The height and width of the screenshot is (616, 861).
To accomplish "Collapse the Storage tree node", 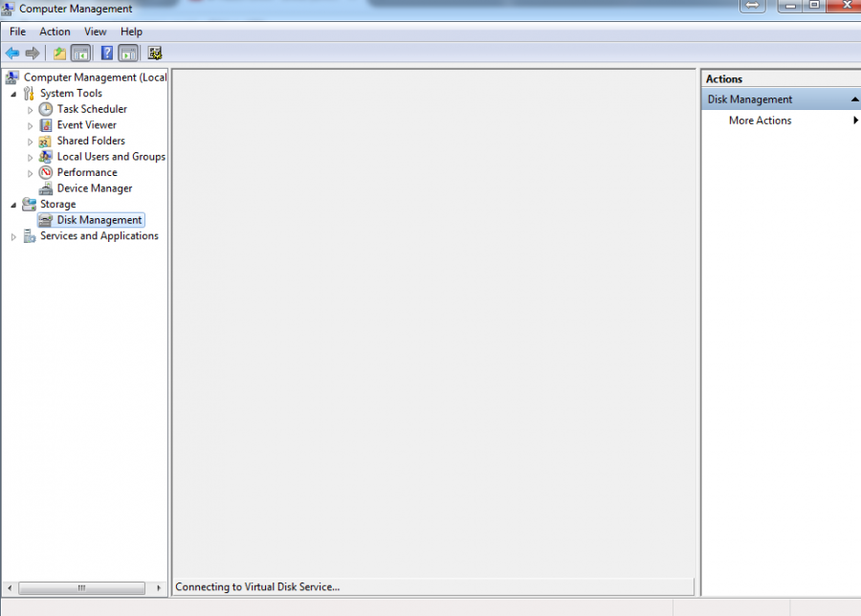I will (x=13, y=205).
